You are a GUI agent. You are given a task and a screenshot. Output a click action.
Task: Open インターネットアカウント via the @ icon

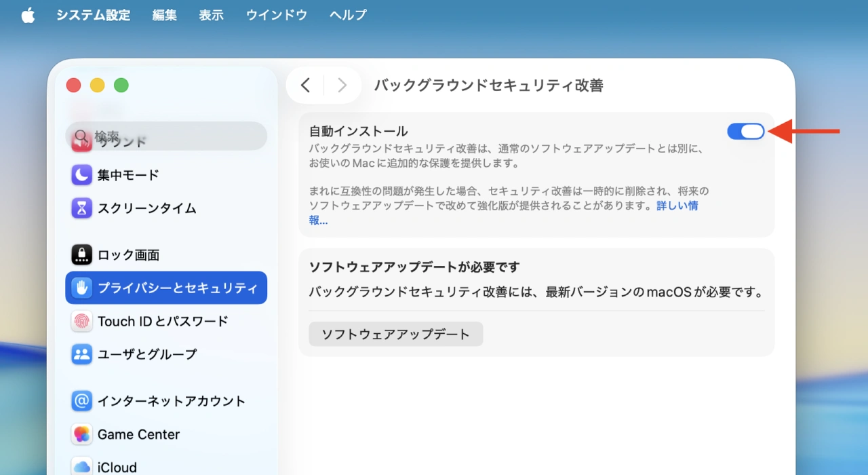(81, 401)
